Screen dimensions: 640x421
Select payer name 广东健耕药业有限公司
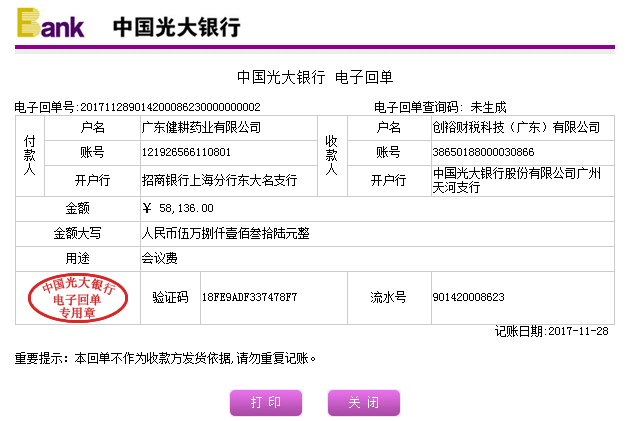(201, 128)
